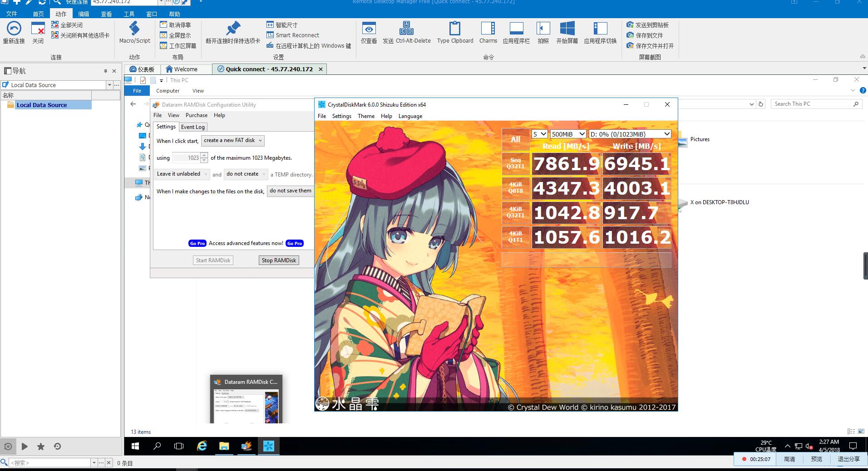The height and width of the screenshot is (471, 868).
Task: Run the Seq Q32T1 benchmark
Action: tap(515, 163)
